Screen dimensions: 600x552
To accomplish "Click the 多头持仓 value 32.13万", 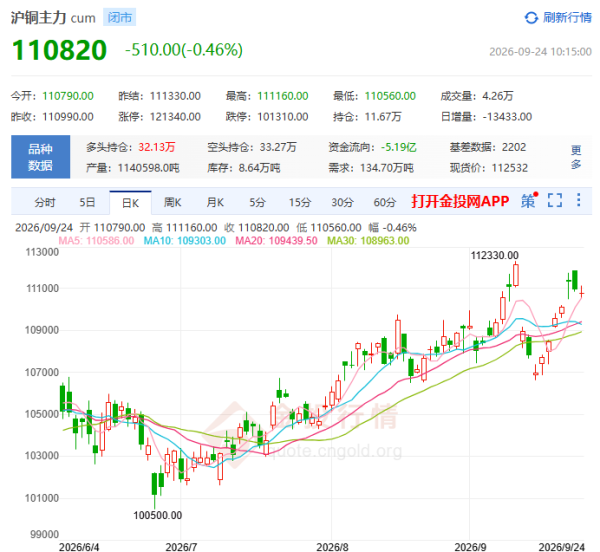I will (157, 147).
